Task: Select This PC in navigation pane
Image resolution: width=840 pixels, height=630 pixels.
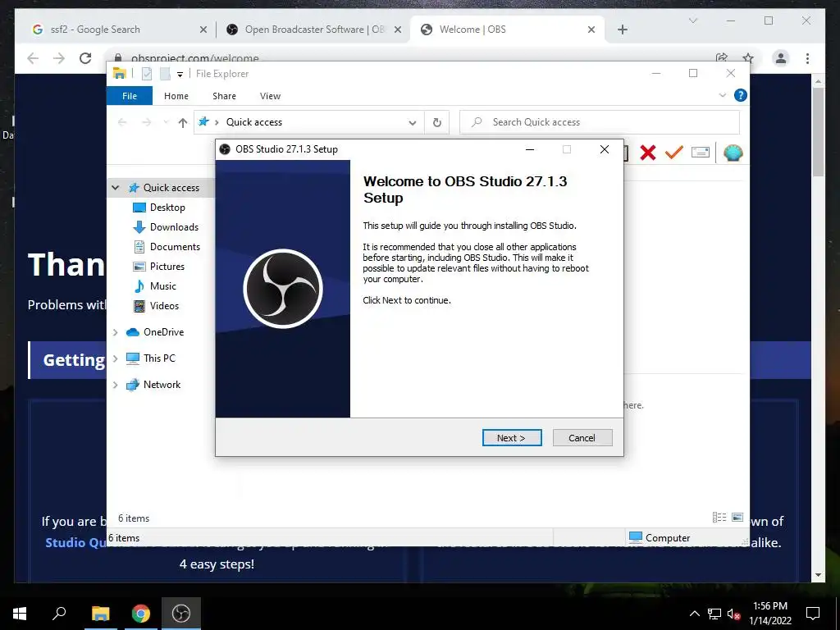Action: [x=159, y=358]
